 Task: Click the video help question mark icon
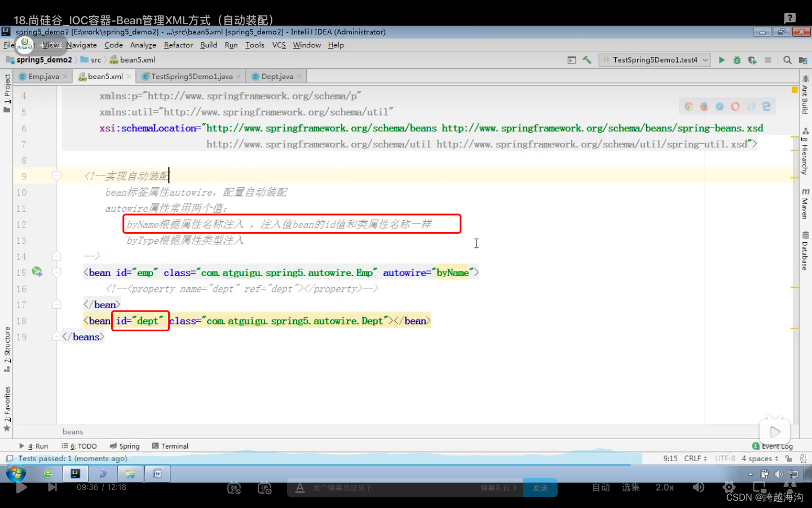click(x=790, y=18)
